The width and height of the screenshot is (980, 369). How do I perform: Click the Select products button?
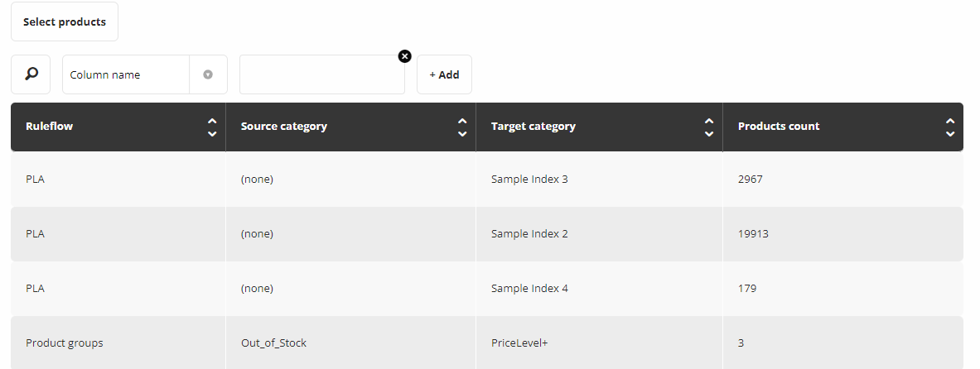[65, 22]
